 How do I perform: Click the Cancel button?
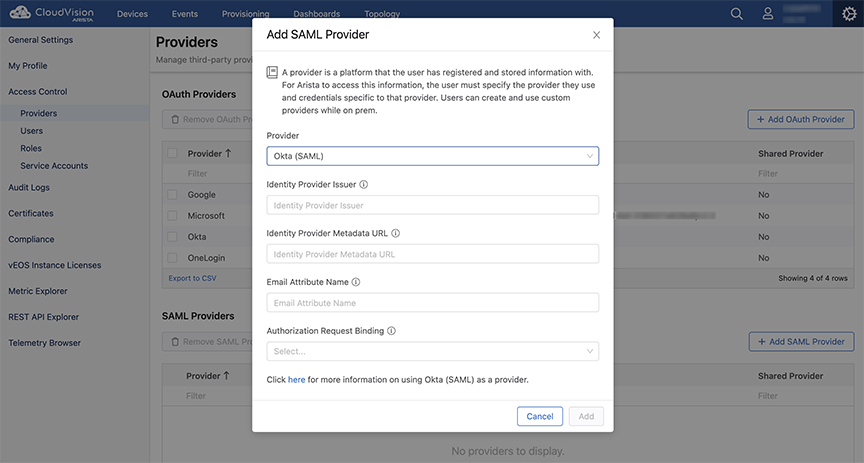(x=540, y=416)
